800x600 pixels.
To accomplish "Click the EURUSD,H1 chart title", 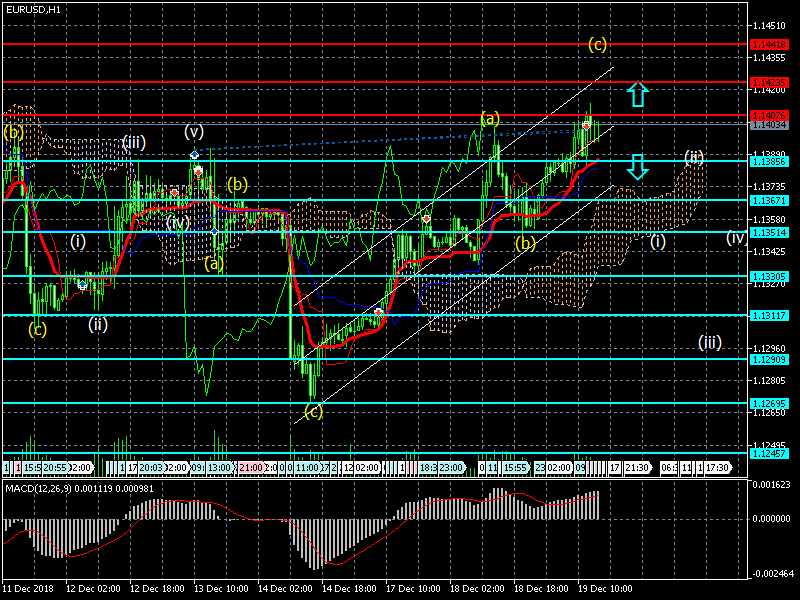I will 32,9.
